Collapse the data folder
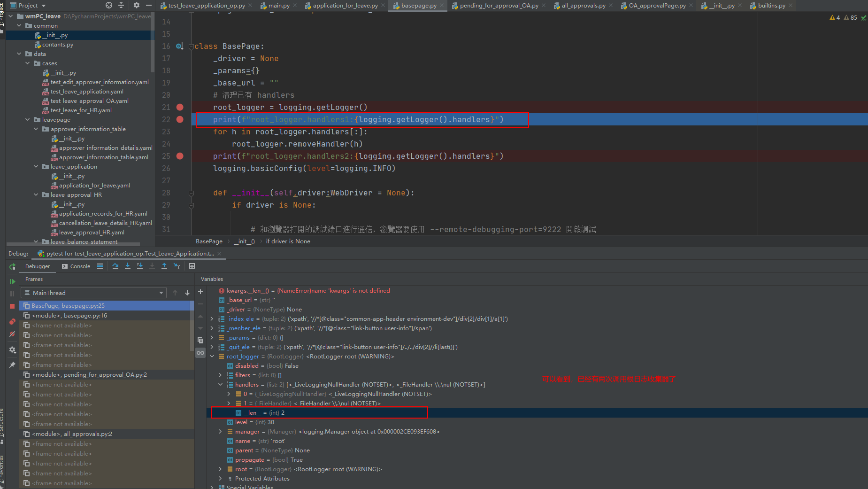 pyautogui.click(x=19, y=54)
